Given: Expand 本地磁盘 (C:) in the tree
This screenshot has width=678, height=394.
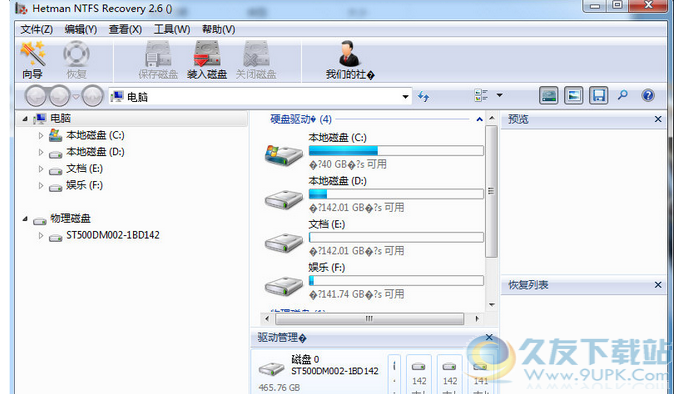Looking at the screenshot, I should [x=41, y=135].
